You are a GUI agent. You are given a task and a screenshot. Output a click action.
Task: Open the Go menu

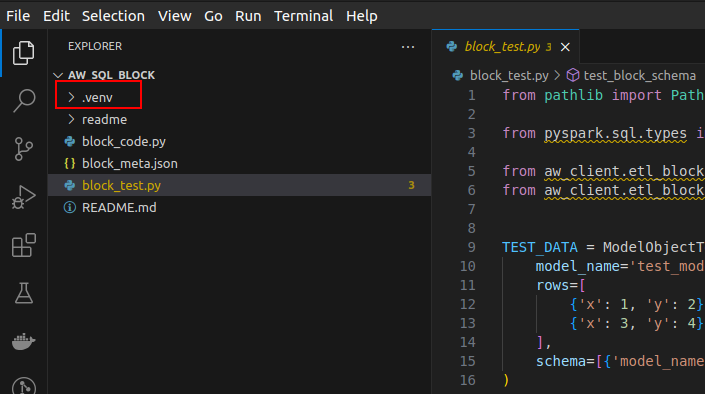point(213,16)
